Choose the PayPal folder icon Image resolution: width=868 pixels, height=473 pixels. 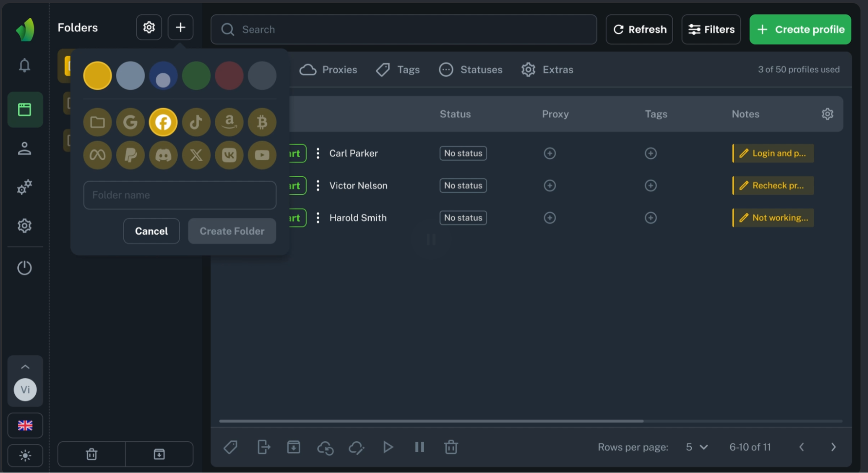130,155
